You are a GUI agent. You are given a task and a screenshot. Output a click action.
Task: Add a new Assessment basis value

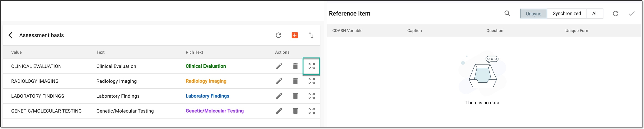(295, 35)
